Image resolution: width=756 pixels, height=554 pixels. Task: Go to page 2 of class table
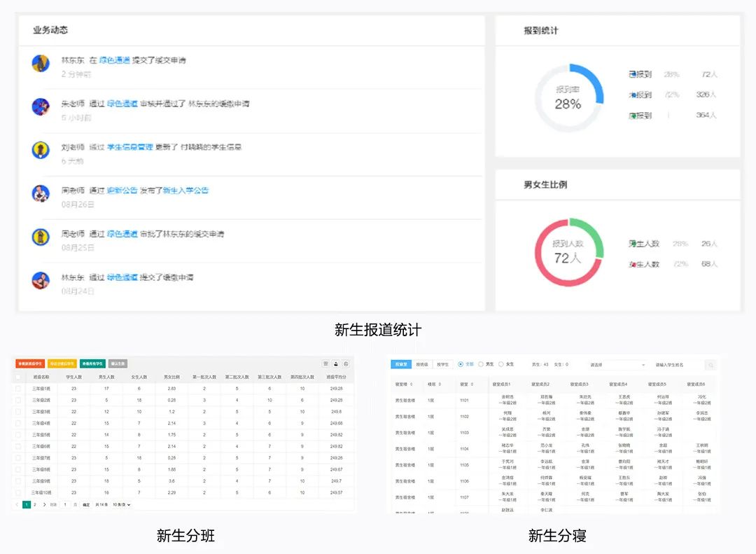[x=35, y=504]
